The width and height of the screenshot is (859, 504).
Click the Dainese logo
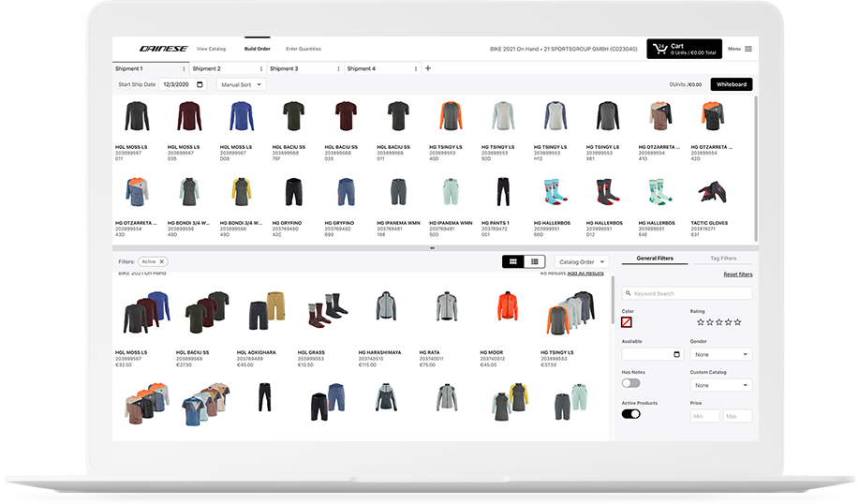[163, 49]
